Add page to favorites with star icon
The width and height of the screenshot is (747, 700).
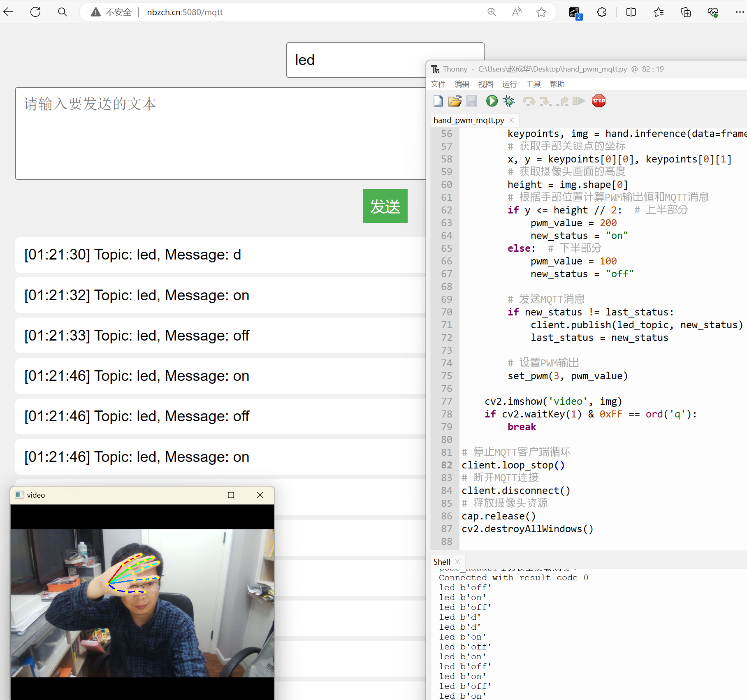pyautogui.click(x=541, y=12)
